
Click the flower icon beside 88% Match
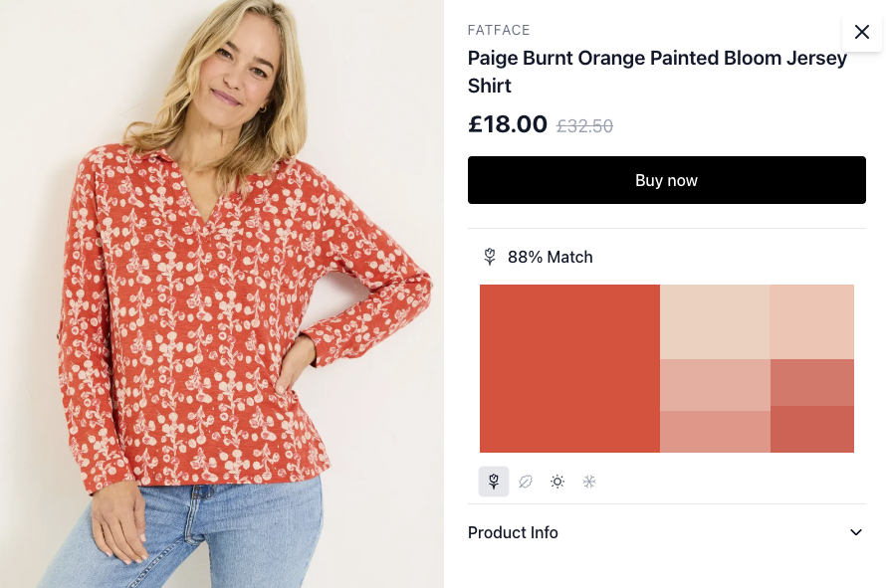pos(490,257)
